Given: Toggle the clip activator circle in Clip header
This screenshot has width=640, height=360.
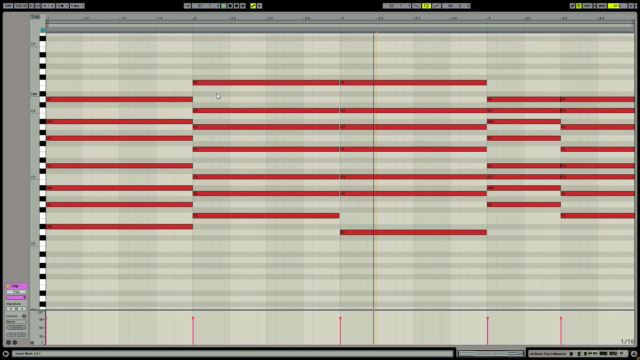Looking at the screenshot, I should pos(8,286).
